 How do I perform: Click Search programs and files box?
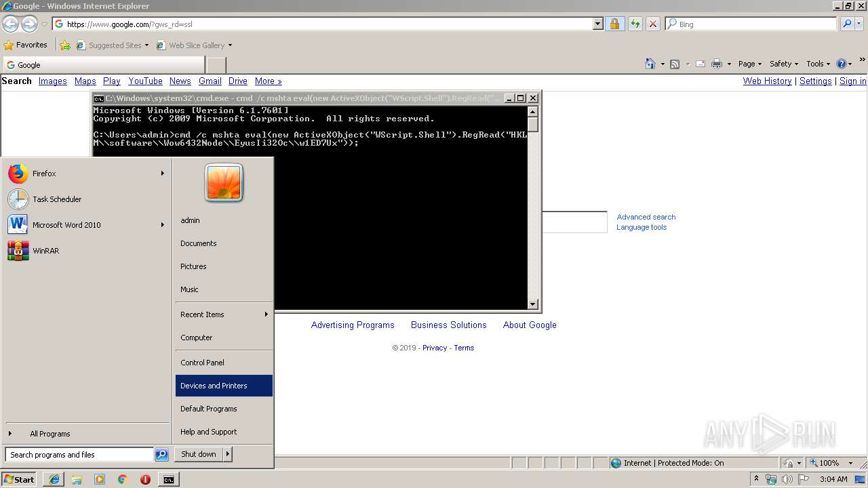79,455
